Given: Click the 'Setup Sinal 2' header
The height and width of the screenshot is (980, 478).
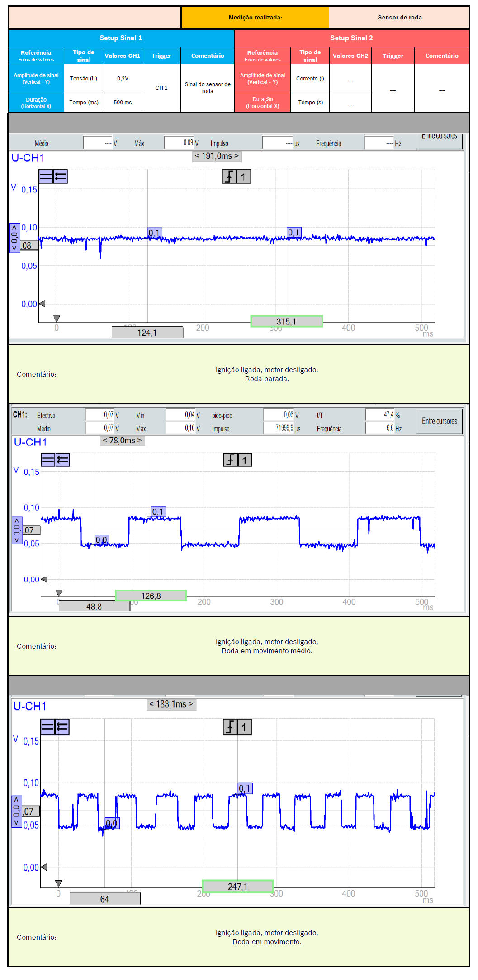Looking at the screenshot, I should 351,38.
